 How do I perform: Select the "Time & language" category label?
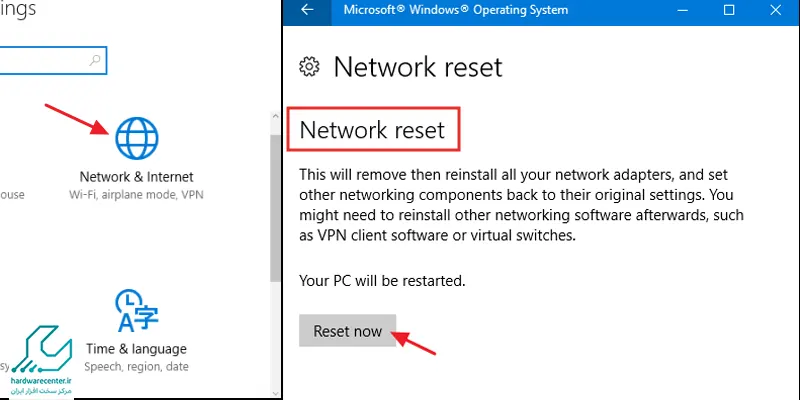click(x=136, y=349)
